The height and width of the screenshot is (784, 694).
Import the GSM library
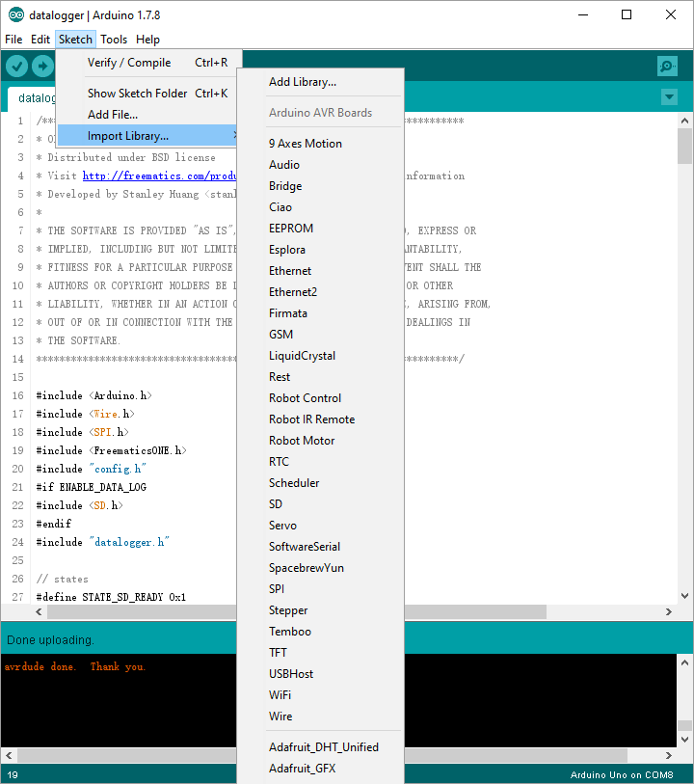[x=320, y=334]
